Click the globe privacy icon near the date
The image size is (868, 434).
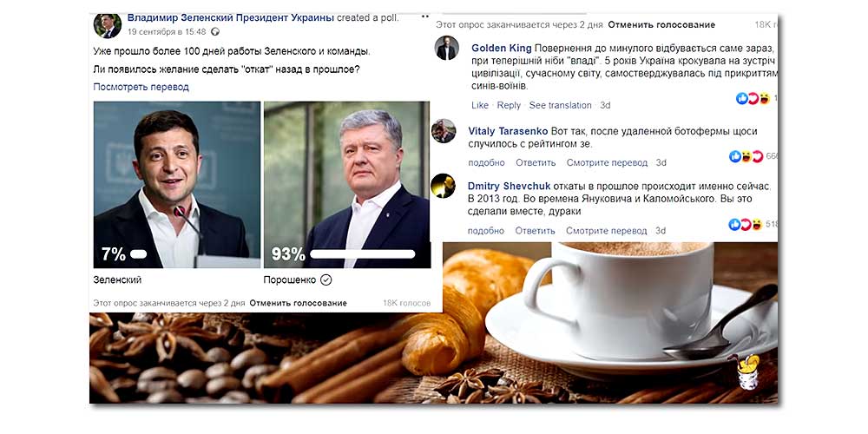click(214, 32)
